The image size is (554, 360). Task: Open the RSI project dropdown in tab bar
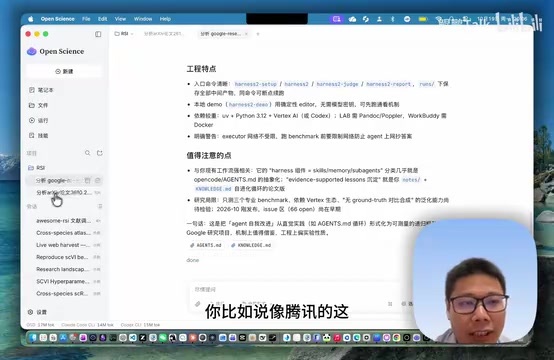point(124,34)
